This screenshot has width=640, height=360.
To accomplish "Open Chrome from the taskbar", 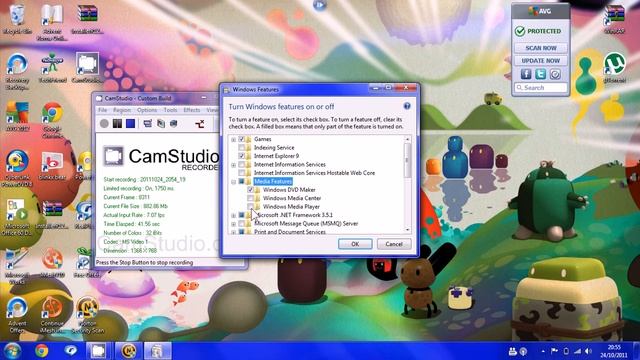I will point(41,351).
